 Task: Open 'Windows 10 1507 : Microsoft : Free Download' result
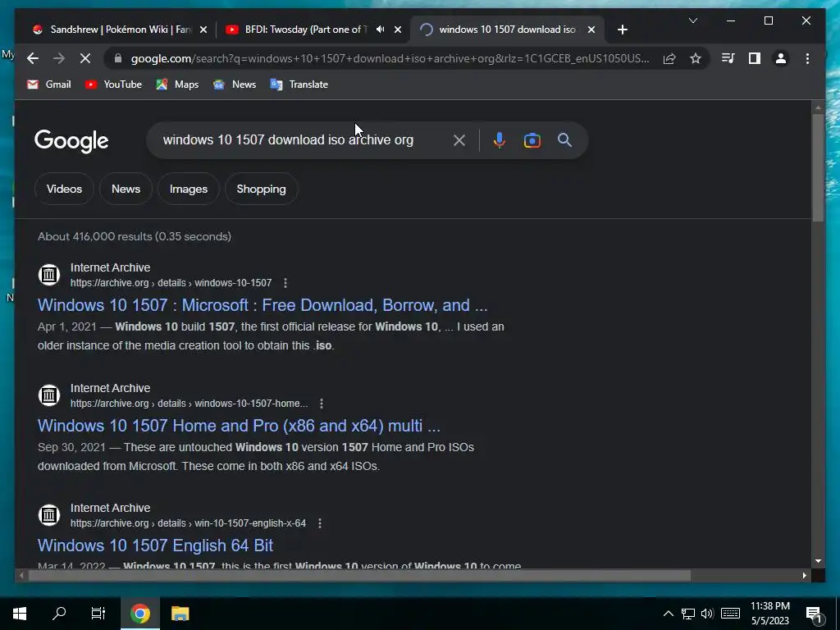(262, 305)
